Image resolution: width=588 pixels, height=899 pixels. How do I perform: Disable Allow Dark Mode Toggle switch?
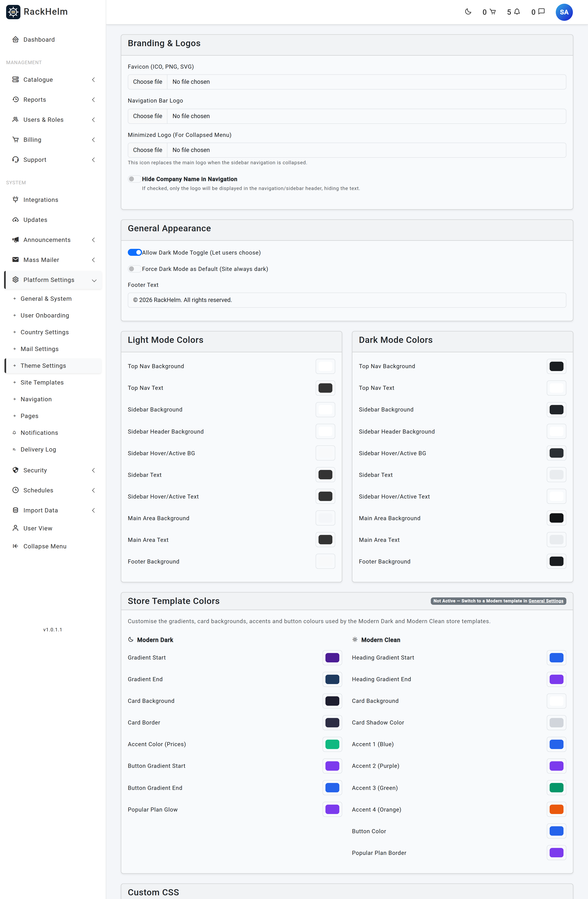tap(134, 252)
